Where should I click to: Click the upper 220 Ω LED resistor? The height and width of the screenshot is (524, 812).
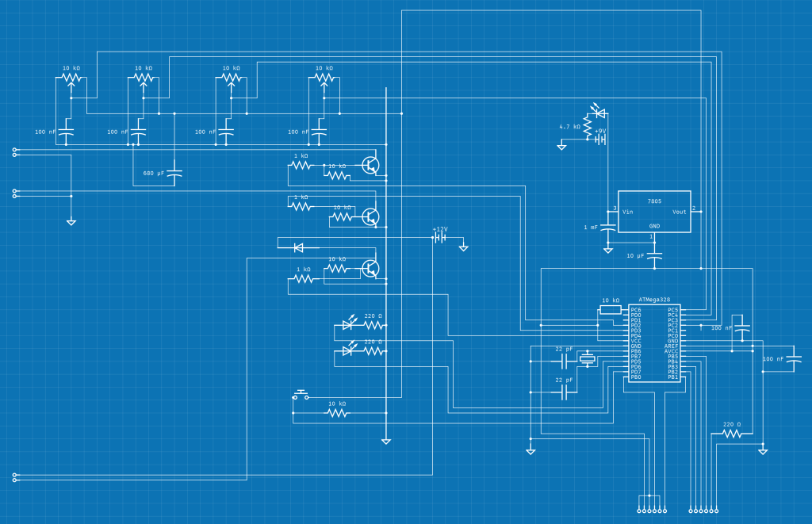(374, 325)
